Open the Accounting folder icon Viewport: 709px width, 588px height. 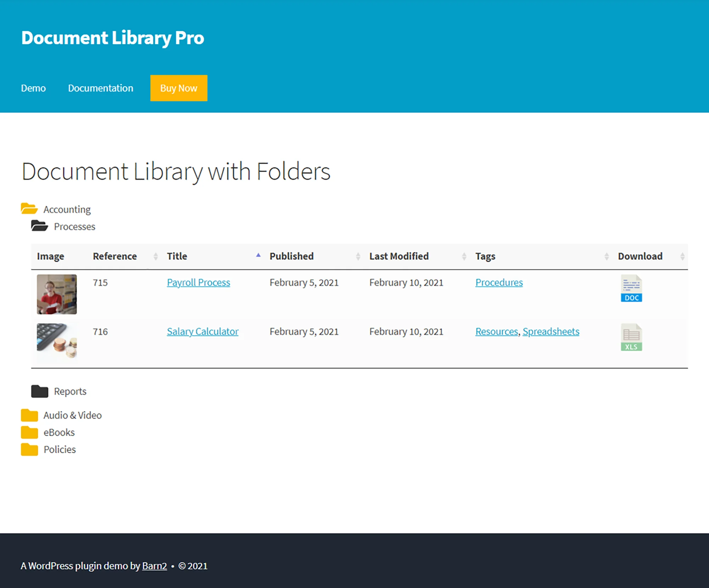[29, 209]
